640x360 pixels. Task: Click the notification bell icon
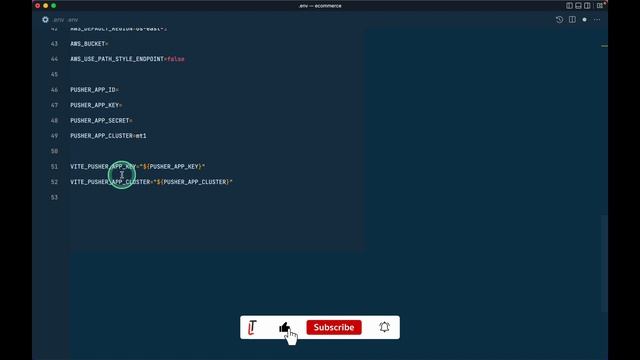click(x=384, y=327)
